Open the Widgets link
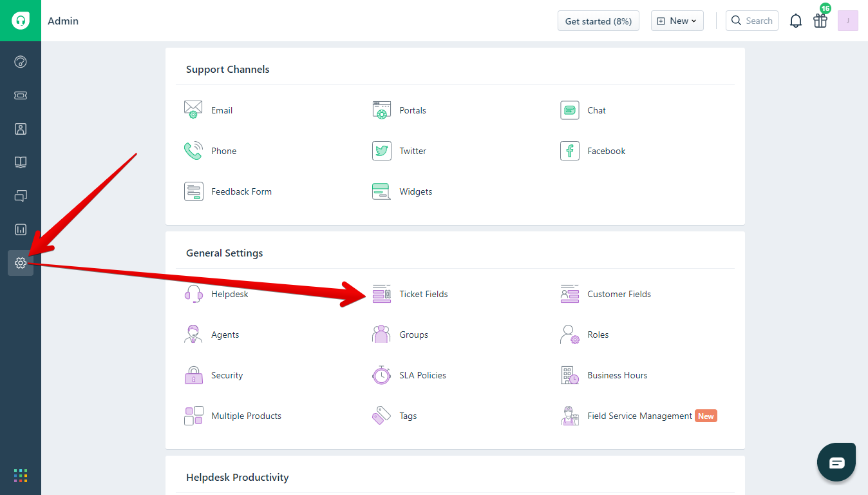868x495 pixels. click(416, 191)
